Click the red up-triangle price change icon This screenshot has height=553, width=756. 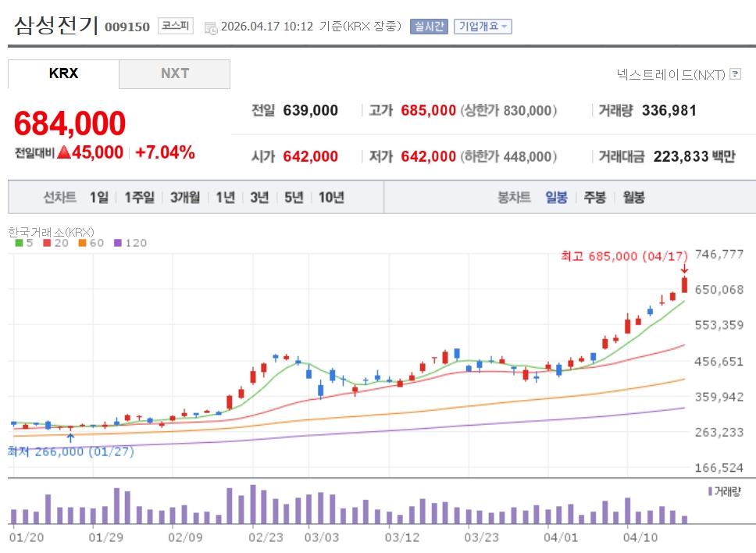coord(63,152)
